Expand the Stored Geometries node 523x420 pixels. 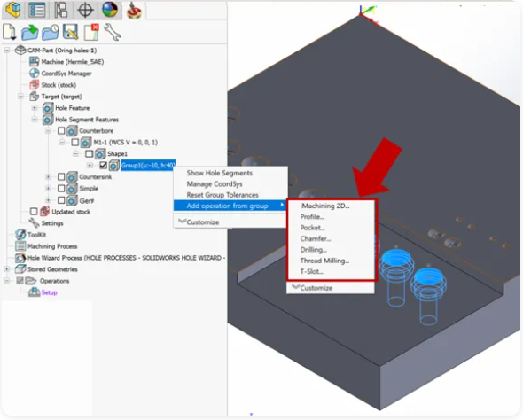tap(7, 269)
